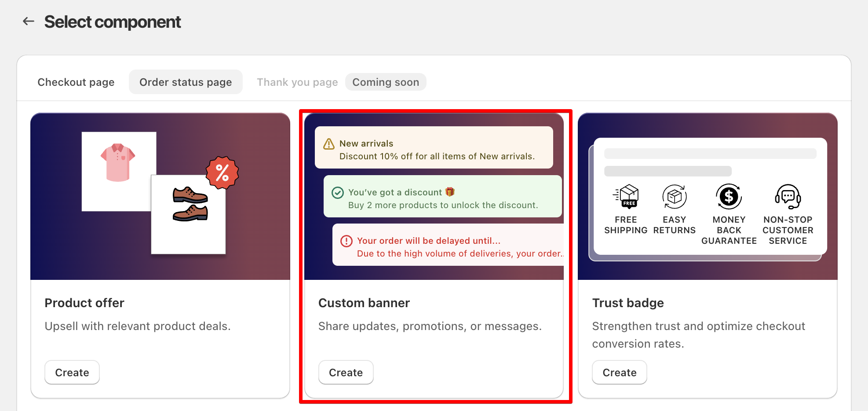Click the warning icon on New arrivals banner
Viewport: 868px width, 411px height.
[328, 143]
